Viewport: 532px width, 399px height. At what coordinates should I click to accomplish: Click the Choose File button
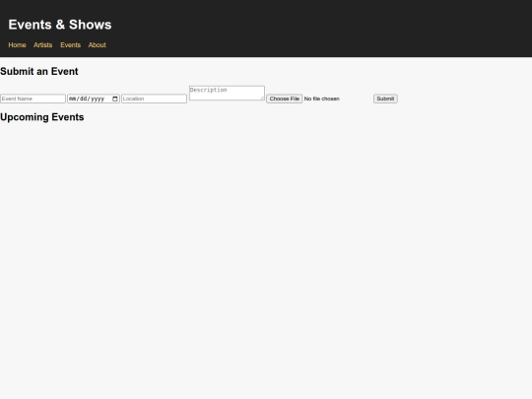pyautogui.click(x=285, y=99)
